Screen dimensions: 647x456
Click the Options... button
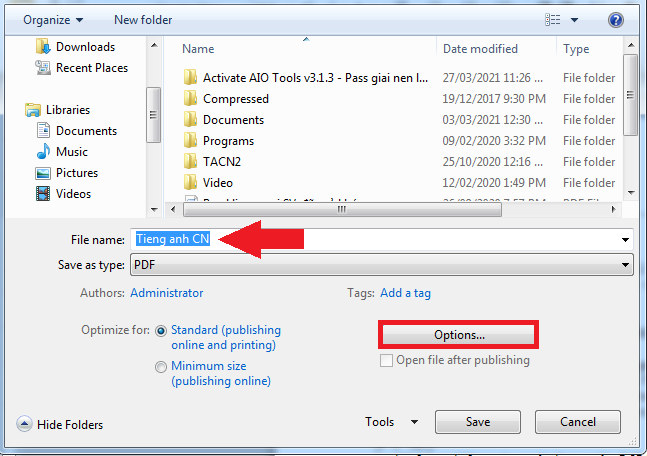pos(459,335)
